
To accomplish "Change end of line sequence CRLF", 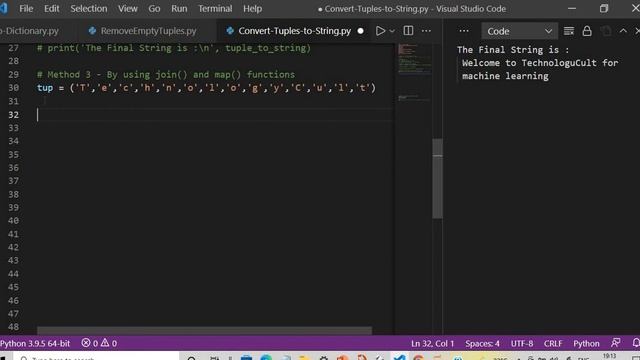I will tap(553, 344).
